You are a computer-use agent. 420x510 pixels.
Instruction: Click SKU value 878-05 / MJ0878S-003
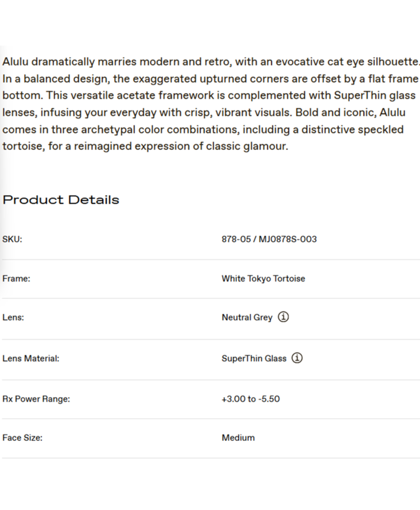click(x=269, y=239)
